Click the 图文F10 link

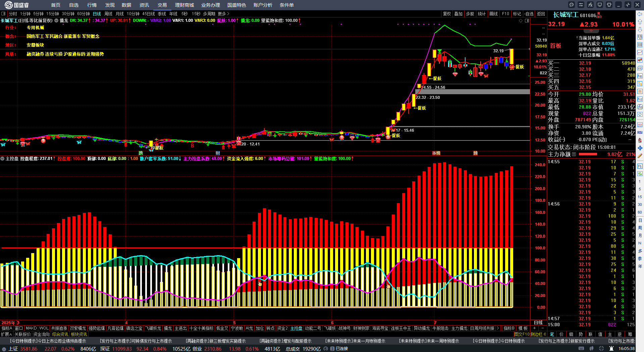(522, 334)
